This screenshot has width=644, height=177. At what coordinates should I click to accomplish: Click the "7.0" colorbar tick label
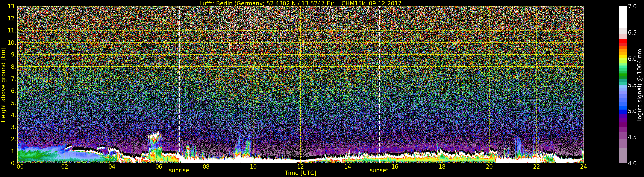point(632,6)
